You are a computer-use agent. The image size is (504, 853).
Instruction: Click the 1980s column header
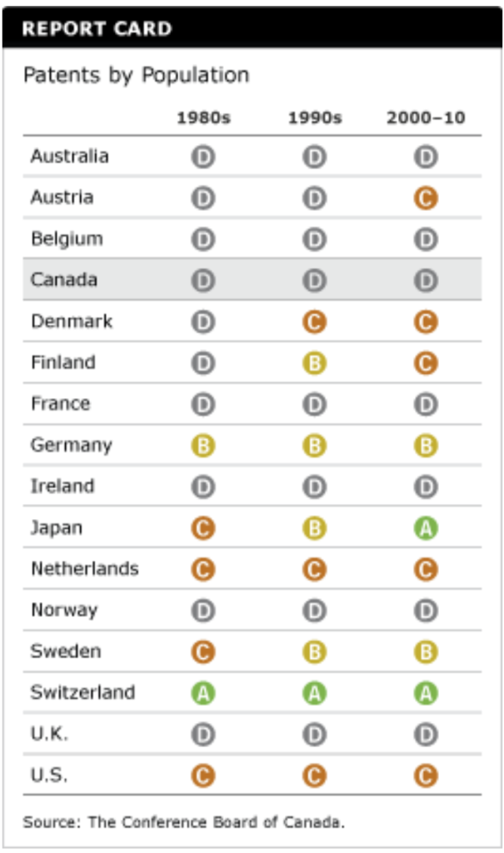click(x=202, y=118)
